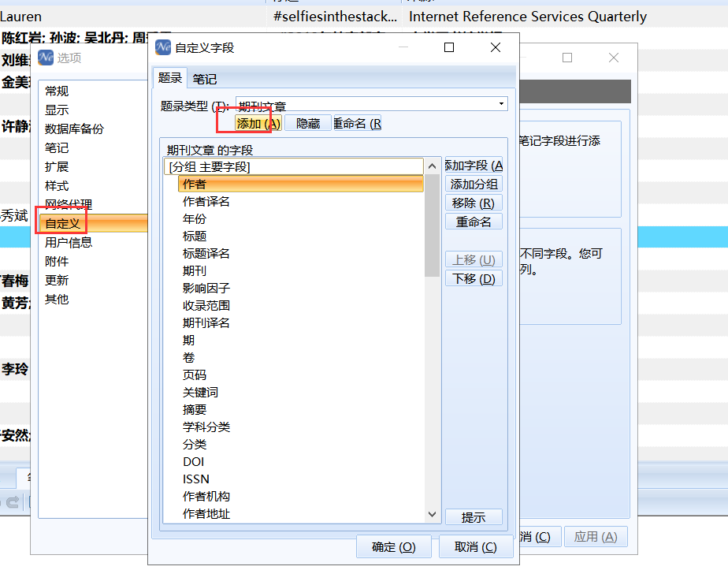Screen dimensions: 728x585
Task: Select the 页码 field
Action: pyautogui.click(x=195, y=375)
